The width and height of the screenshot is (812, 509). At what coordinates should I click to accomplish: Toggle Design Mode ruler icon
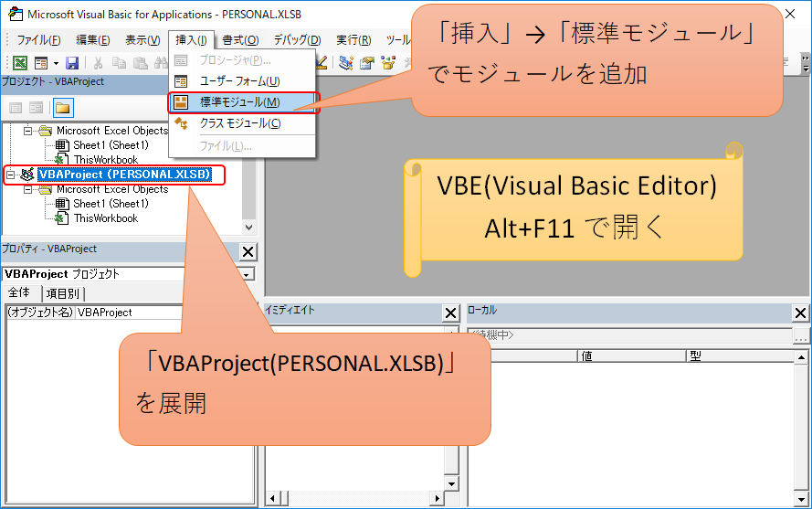[322, 63]
